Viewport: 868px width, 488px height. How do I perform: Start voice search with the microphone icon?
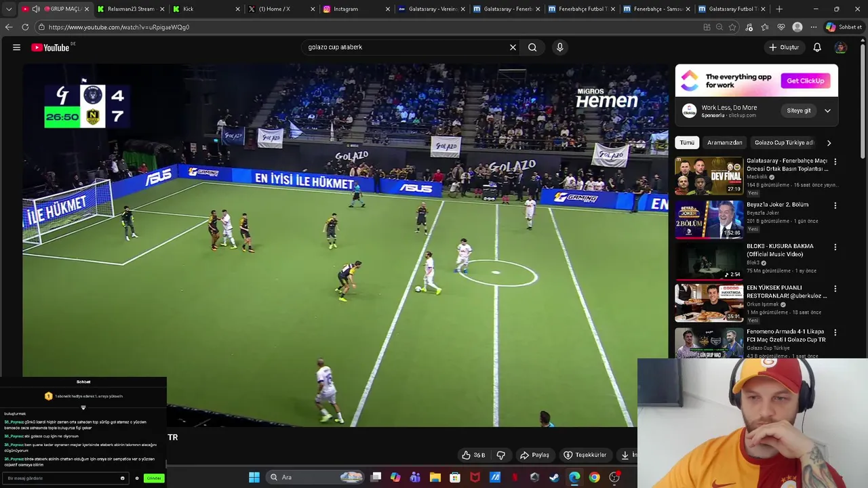point(559,47)
